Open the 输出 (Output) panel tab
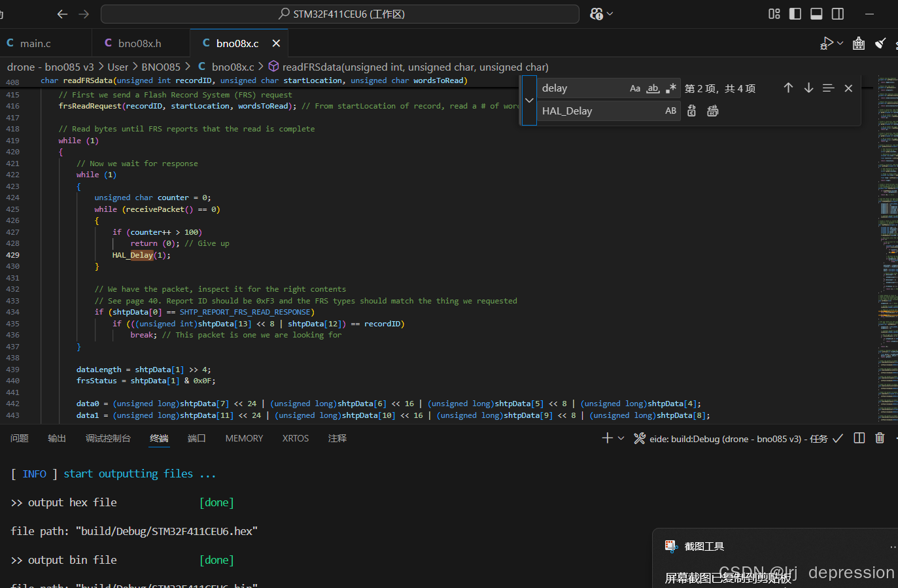898x588 pixels. (x=57, y=438)
